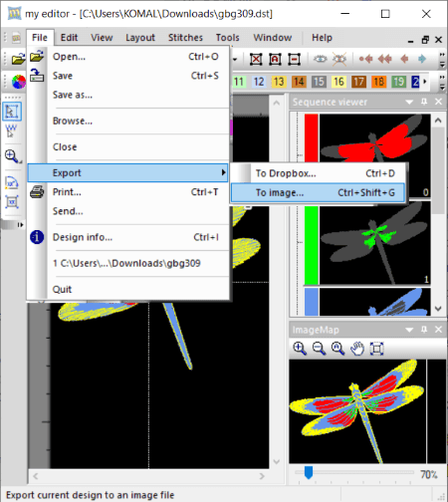Close the Sequence viewer panel
This screenshot has width=448, height=502.
pyautogui.click(x=438, y=102)
